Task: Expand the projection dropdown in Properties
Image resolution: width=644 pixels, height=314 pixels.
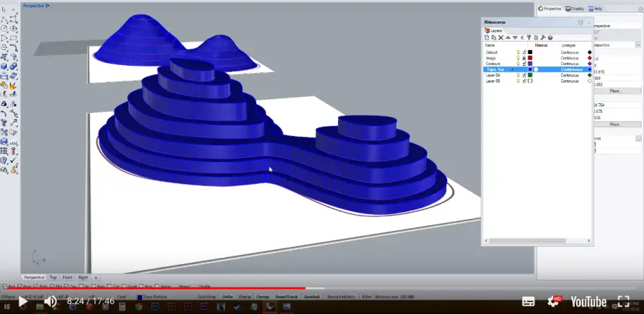Action: tap(638, 45)
